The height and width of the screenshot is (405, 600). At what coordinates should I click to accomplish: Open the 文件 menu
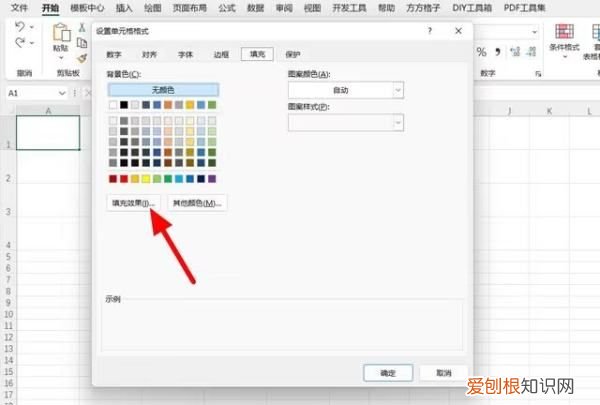click(x=19, y=8)
